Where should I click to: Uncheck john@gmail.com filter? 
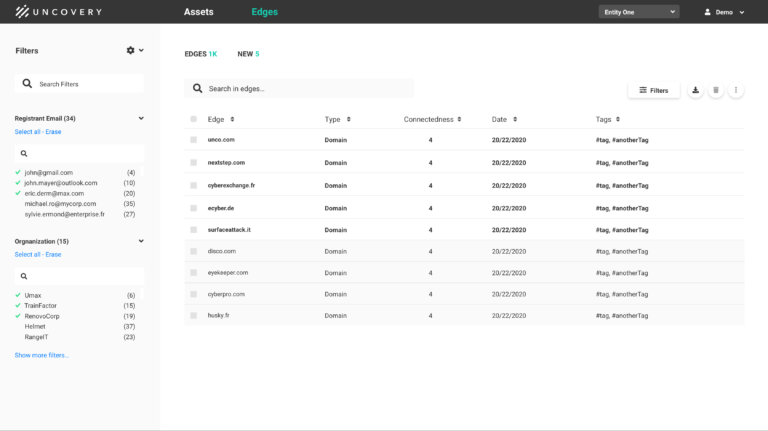[x=18, y=172]
